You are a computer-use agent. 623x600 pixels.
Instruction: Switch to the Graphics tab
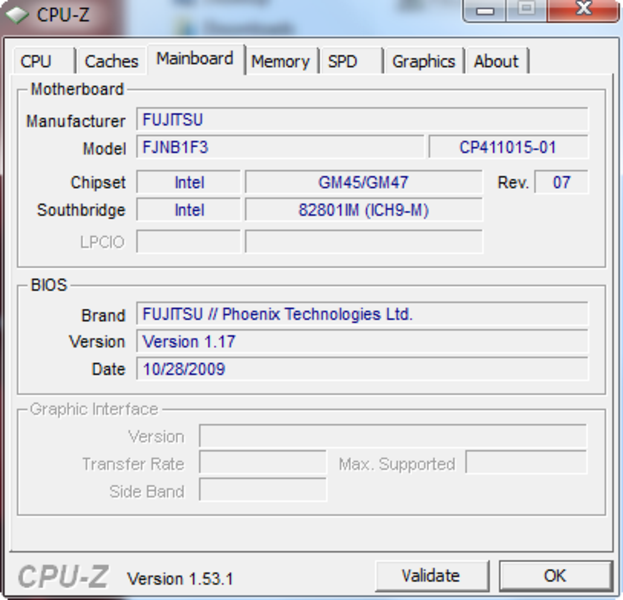click(424, 62)
